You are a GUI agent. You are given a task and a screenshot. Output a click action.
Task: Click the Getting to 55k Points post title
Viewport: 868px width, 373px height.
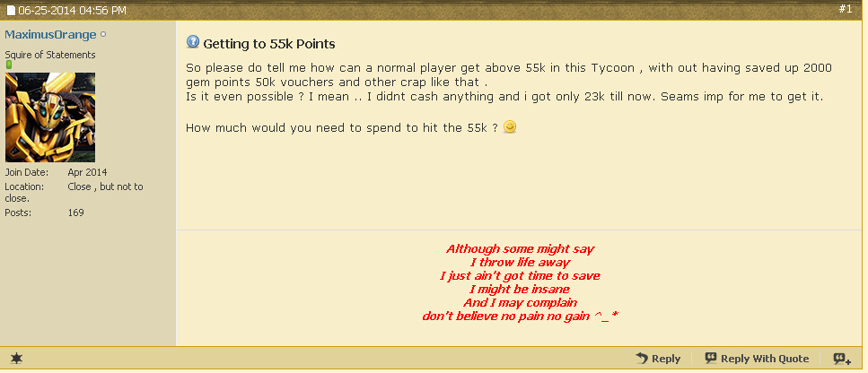point(269,44)
